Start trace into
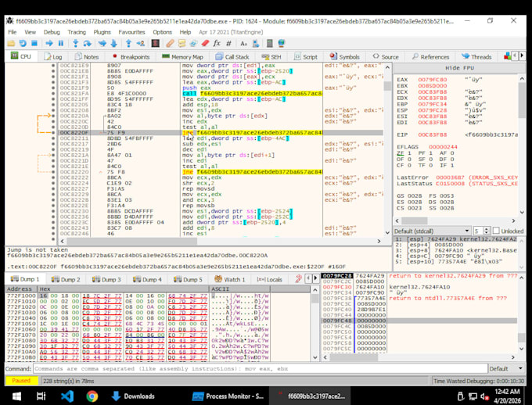The height and width of the screenshot is (405, 532). pyautogui.click(x=102, y=44)
